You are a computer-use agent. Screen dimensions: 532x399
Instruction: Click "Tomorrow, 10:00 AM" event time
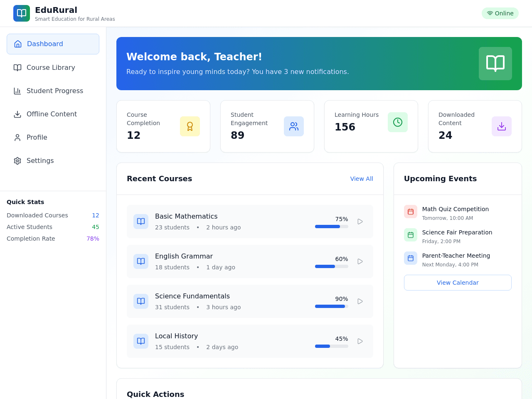pyautogui.click(x=448, y=218)
